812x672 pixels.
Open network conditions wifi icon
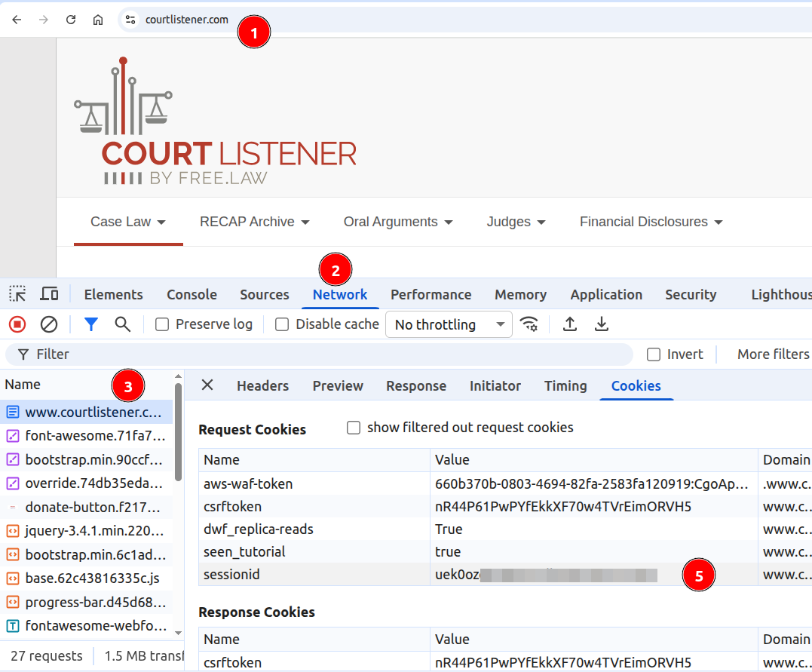click(x=529, y=324)
